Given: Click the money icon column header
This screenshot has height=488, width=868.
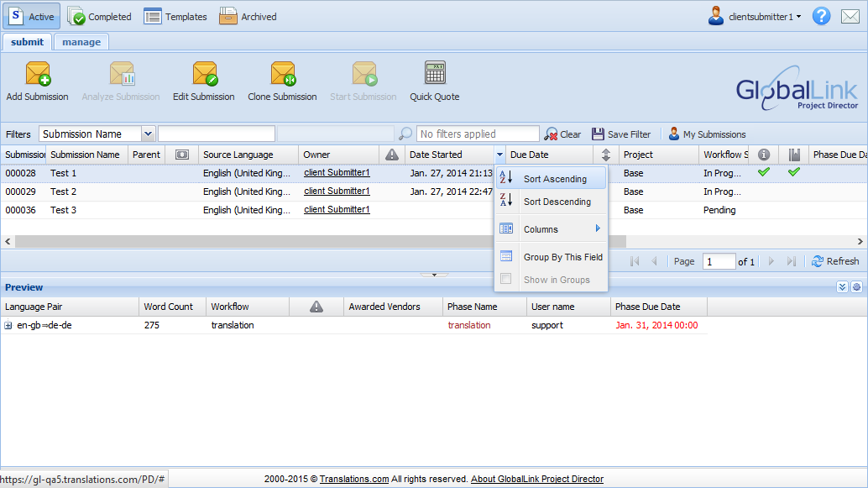Looking at the screenshot, I should [x=181, y=155].
